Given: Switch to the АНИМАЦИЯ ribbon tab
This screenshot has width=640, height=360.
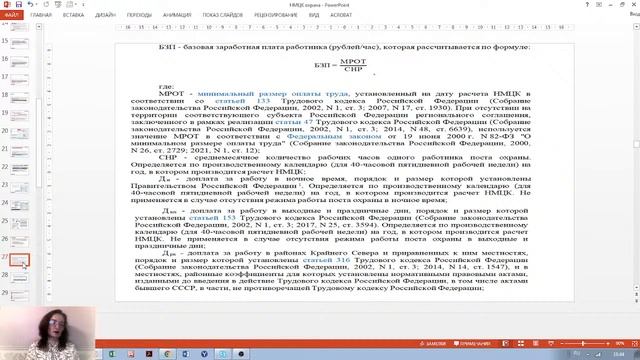Looking at the screenshot, I should coord(177,15).
